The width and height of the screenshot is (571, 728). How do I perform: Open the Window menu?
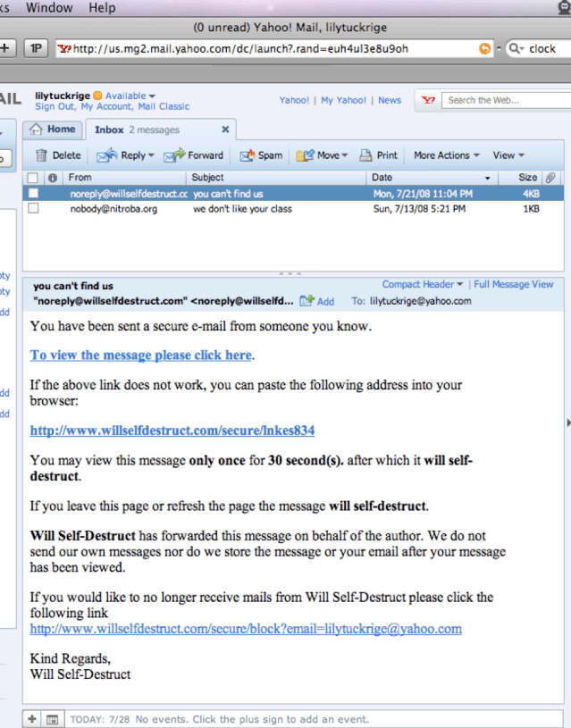pos(49,8)
